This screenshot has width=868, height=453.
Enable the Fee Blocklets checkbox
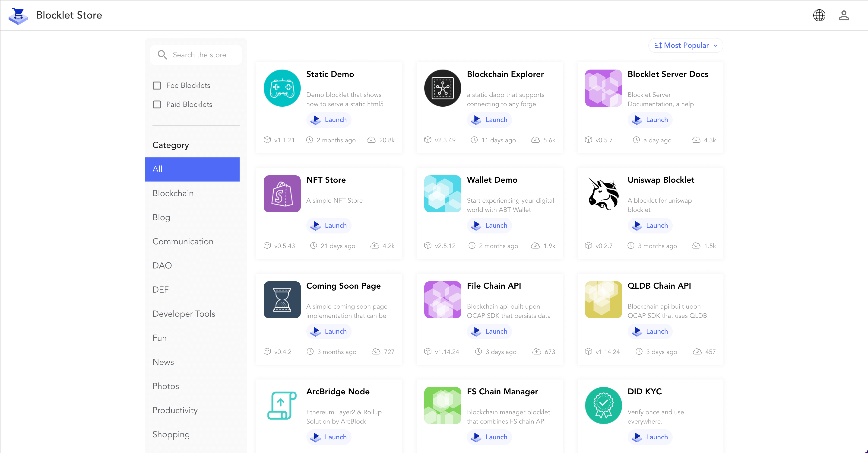157,86
